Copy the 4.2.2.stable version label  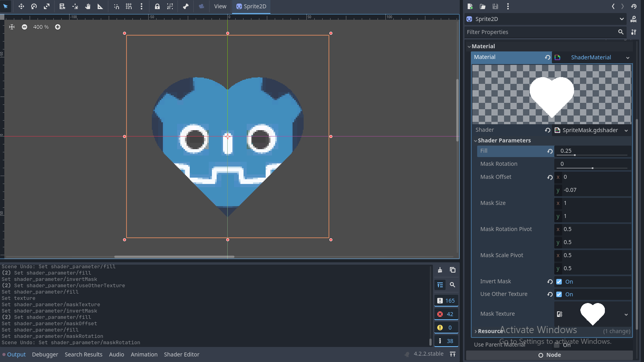pos(429,354)
